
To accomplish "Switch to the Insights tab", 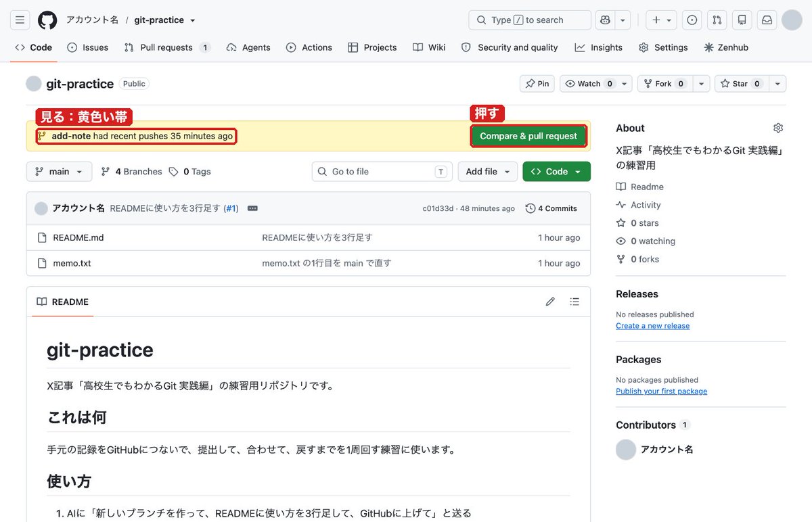I will (x=599, y=47).
